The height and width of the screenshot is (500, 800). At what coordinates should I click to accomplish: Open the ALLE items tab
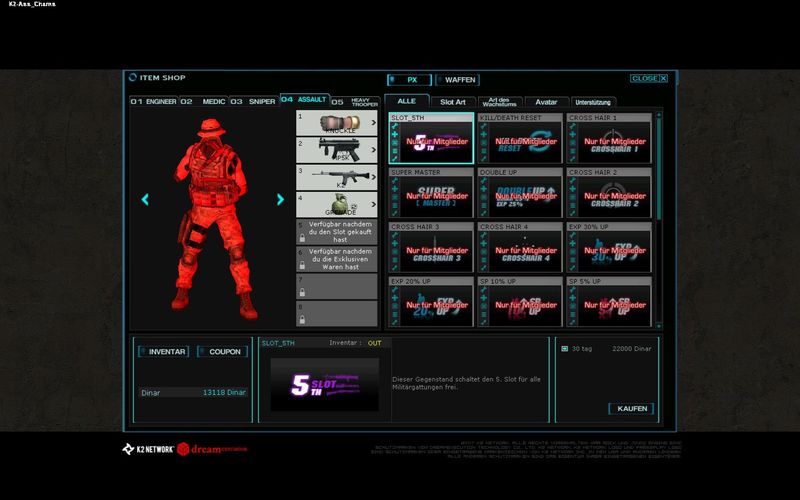click(407, 101)
